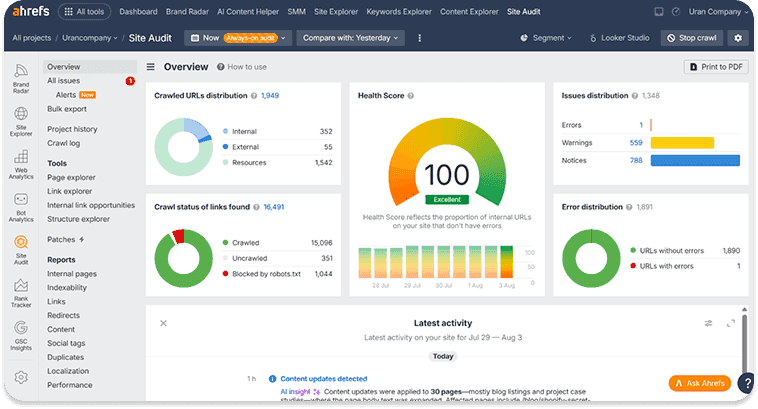The image size is (758, 409).
Task: Open Compare with: Yesterday dropdown
Action: click(350, 38)
